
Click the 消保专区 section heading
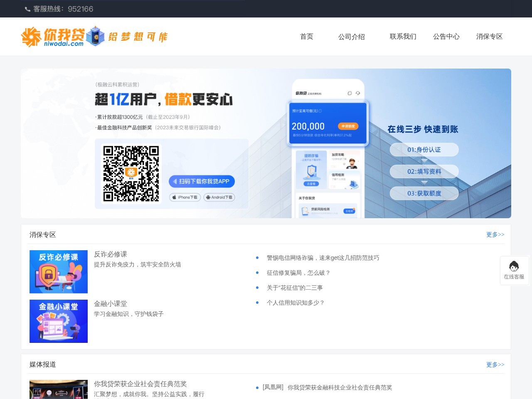point(43,235)
